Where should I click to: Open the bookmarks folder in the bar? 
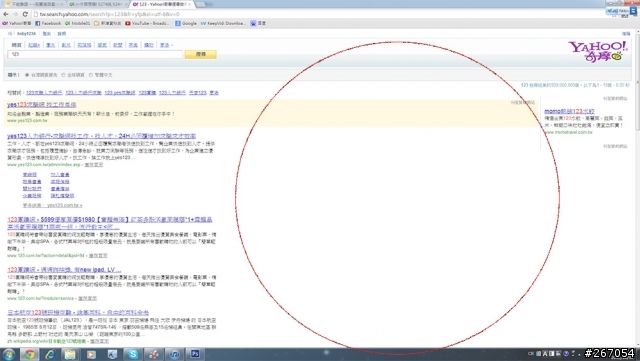coord(108,23)
